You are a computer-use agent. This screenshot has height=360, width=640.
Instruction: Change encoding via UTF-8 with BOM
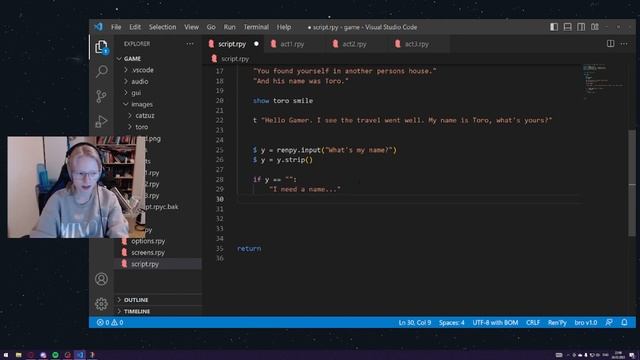495,322
